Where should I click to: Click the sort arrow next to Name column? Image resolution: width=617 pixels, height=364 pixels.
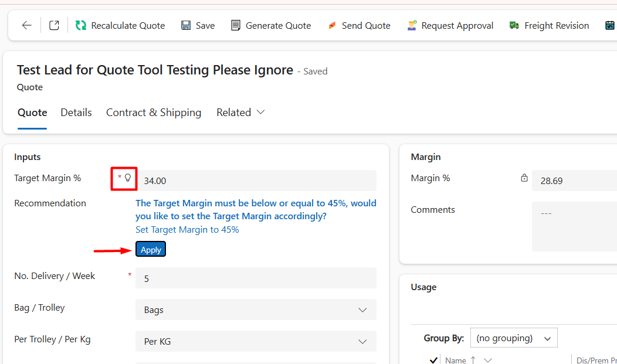click(x=473, y=360)
